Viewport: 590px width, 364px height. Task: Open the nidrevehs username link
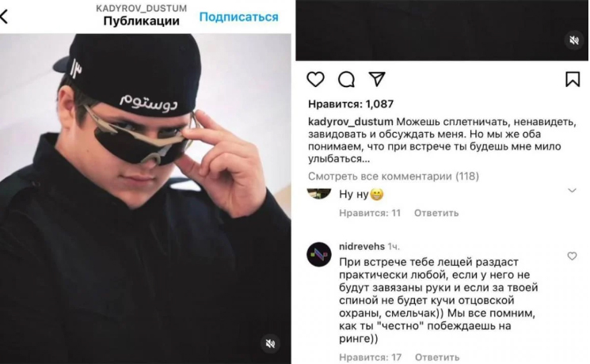362,246
